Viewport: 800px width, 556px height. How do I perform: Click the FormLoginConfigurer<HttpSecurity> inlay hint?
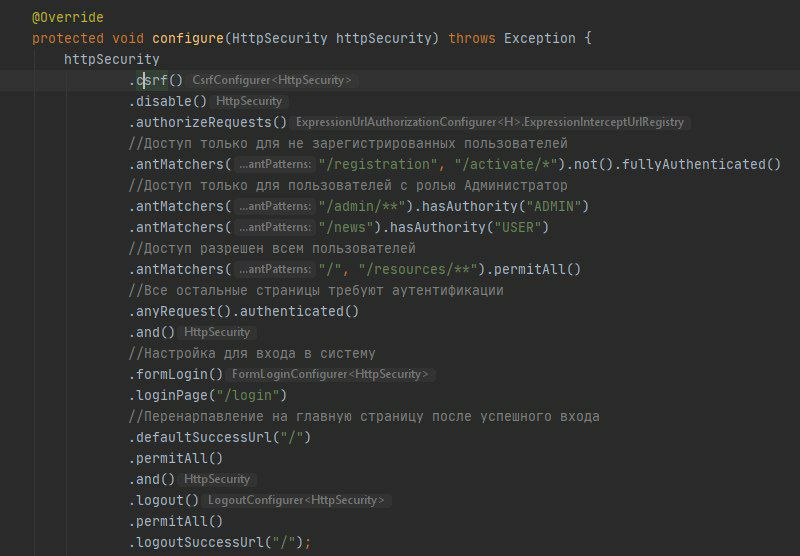pyautogui.click(x=330, y=374)
